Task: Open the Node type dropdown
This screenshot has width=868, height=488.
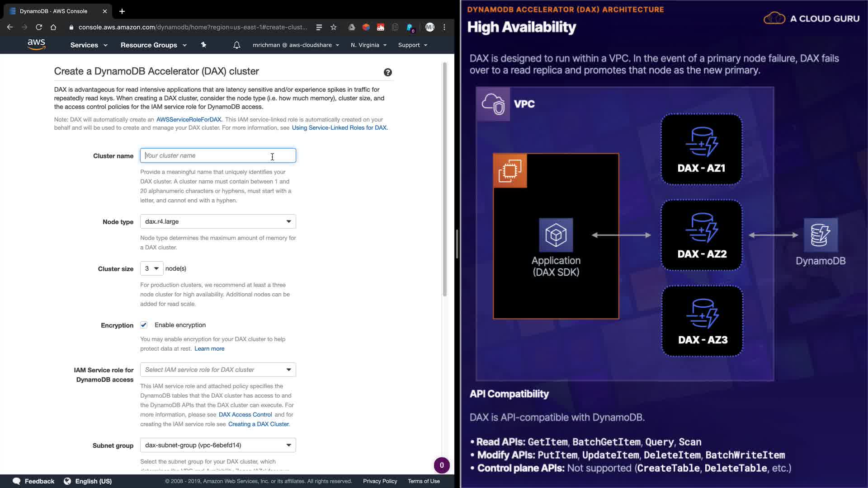Action: point(218,221)
